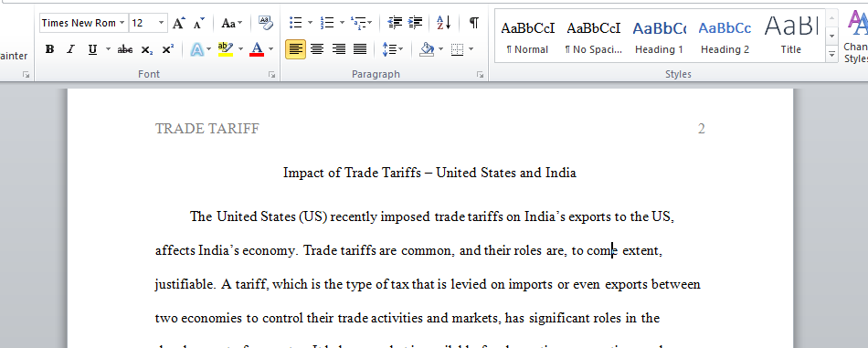Expand the Styles gallery More button
The width and height of the screenshot is (868, 348).
coord(831,54)
